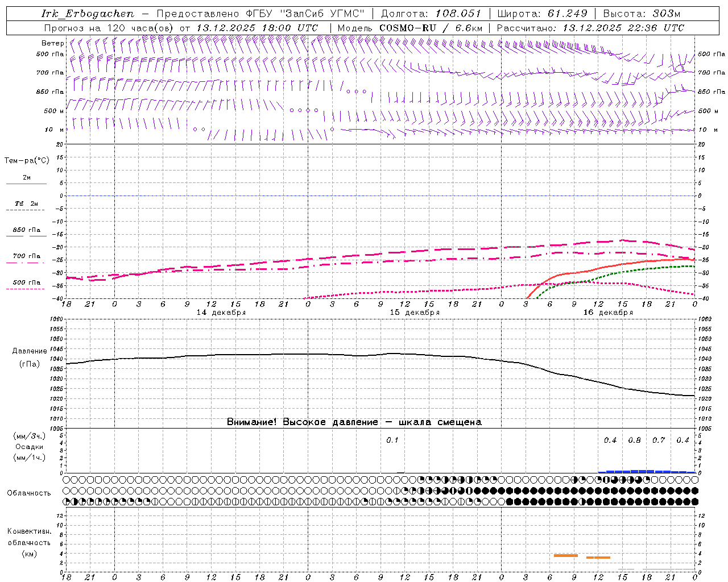This screenshot has width=728, height=582.
Task: Click the 'Давление' pressure panel label
Action: click(29, 351)
